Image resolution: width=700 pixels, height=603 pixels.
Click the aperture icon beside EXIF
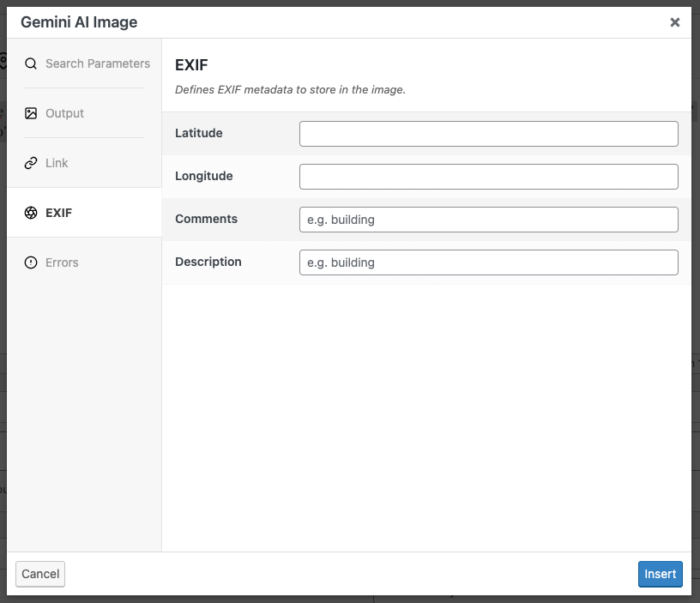(x=31, y=213)
